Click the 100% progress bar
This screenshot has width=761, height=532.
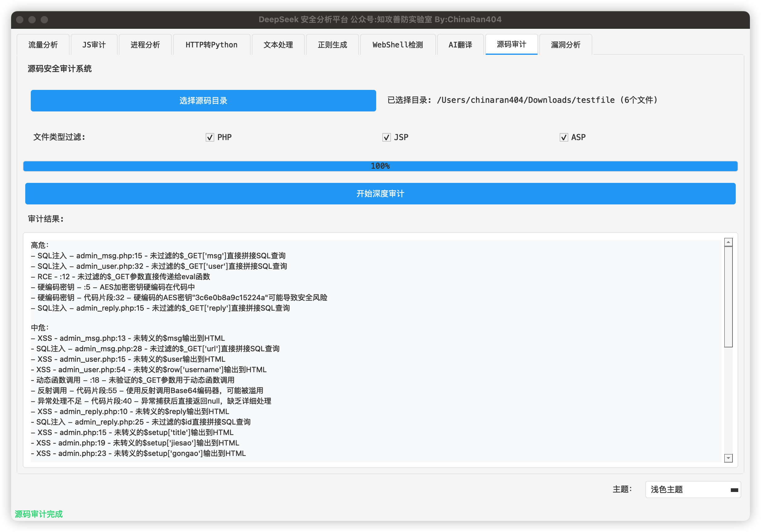point(380,166)
